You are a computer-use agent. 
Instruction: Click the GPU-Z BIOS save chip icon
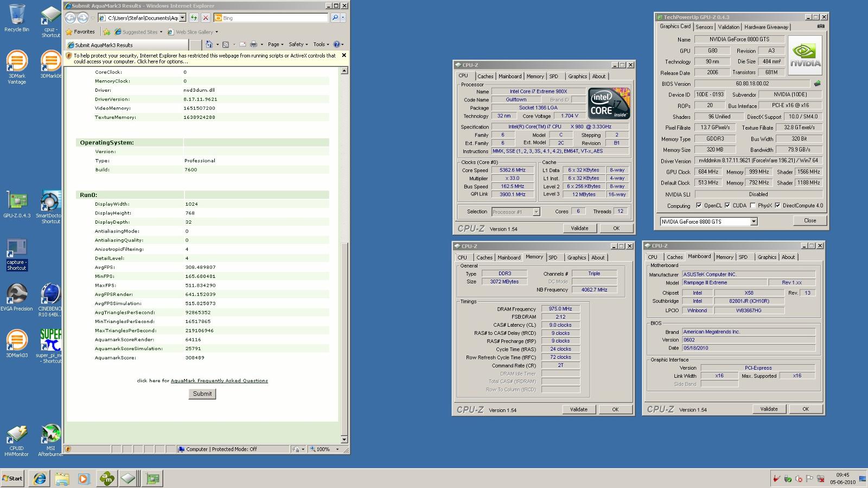pos(817,84)
